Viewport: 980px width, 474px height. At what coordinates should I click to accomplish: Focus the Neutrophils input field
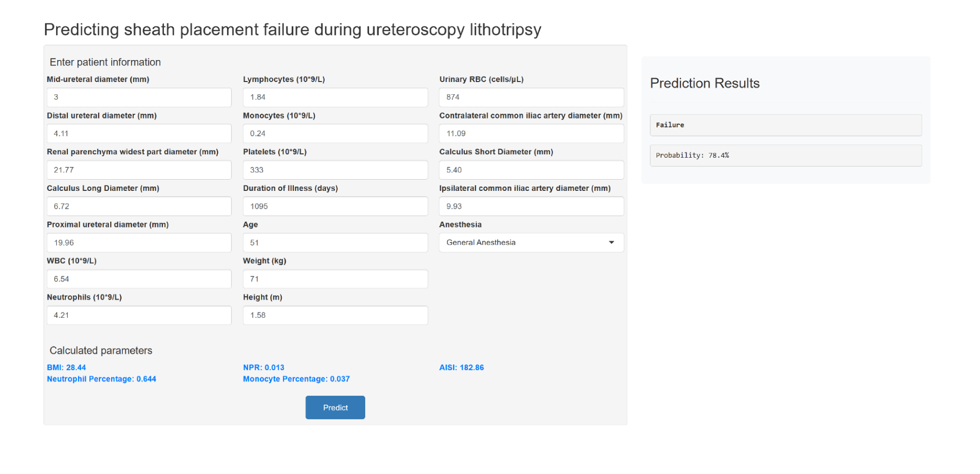[139, 315]
